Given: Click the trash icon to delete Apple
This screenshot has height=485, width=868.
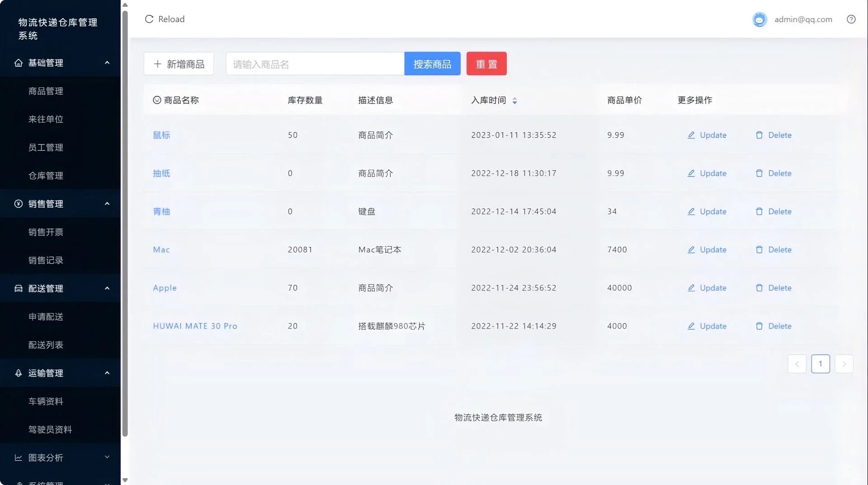Looking at the screenshot, I should (x=759, y=288).
